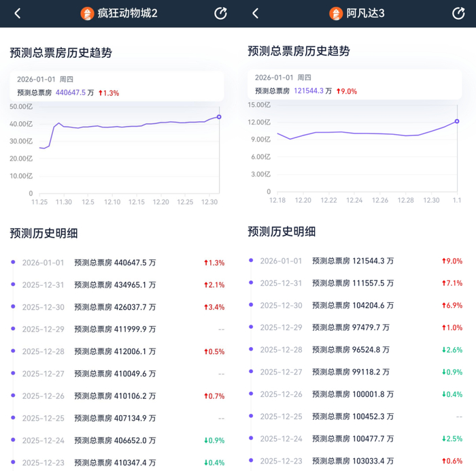
Task: Tap 11.30 label on 疯狂动物城2 chart axis
Action: 64,202
